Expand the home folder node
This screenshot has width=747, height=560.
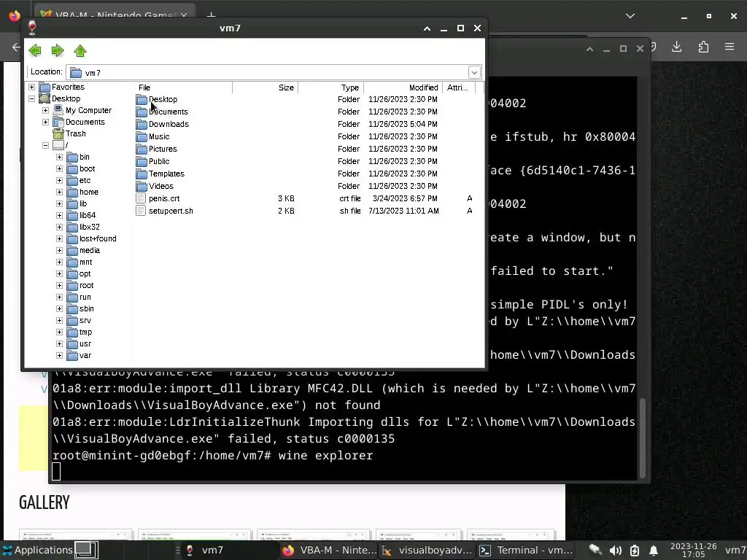point(59,192)
